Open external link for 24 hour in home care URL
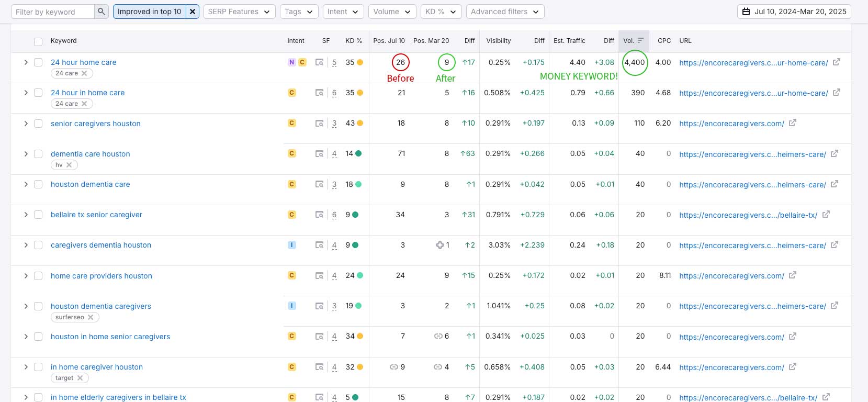Viewport: 868px width, 402px height. 837,92
